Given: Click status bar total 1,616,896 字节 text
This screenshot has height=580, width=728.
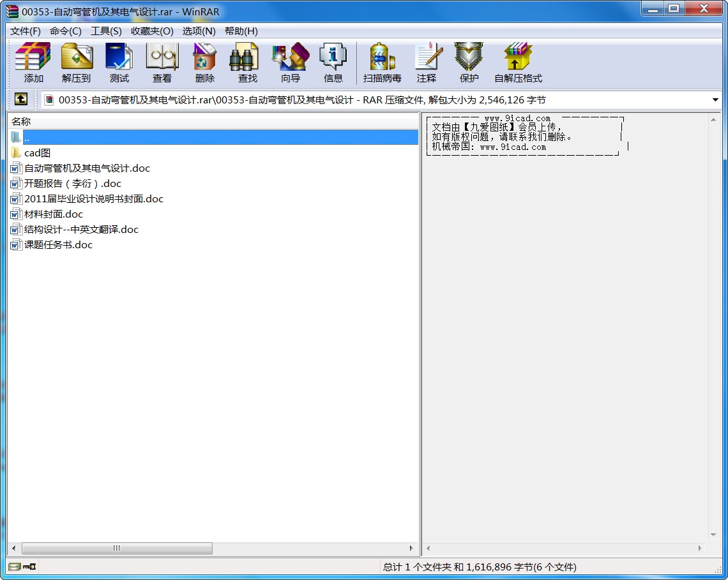Looking at the screenshot, I should (479, 567).
